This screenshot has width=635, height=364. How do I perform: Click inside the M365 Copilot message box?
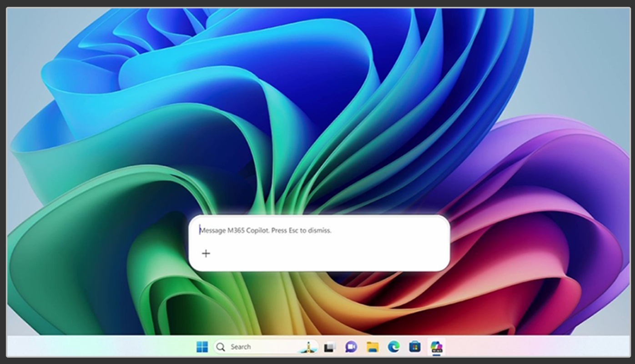318,230
